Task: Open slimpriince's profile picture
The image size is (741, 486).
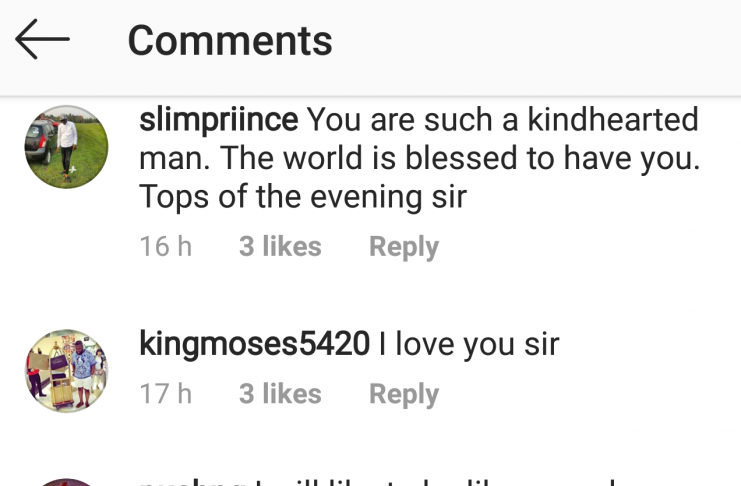Action: click(x=66, y=146)
